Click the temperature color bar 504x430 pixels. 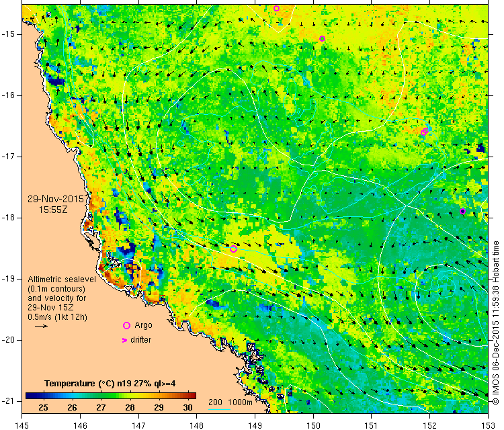coord(111,396)
